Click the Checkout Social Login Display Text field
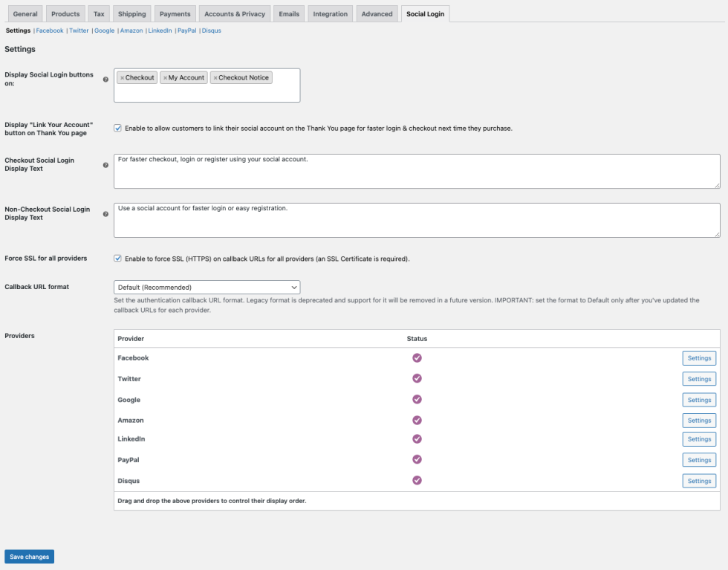The height and width of the screenshot is (570, 728). point(416,172)
